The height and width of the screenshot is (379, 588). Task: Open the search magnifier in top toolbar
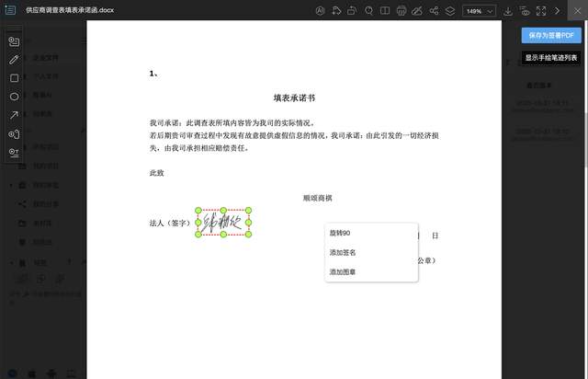(368, 11)
